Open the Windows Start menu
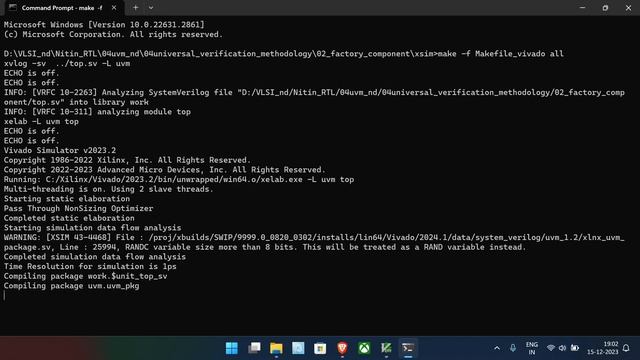This screenshot has width=640, height=360. [x=231, y=348]
